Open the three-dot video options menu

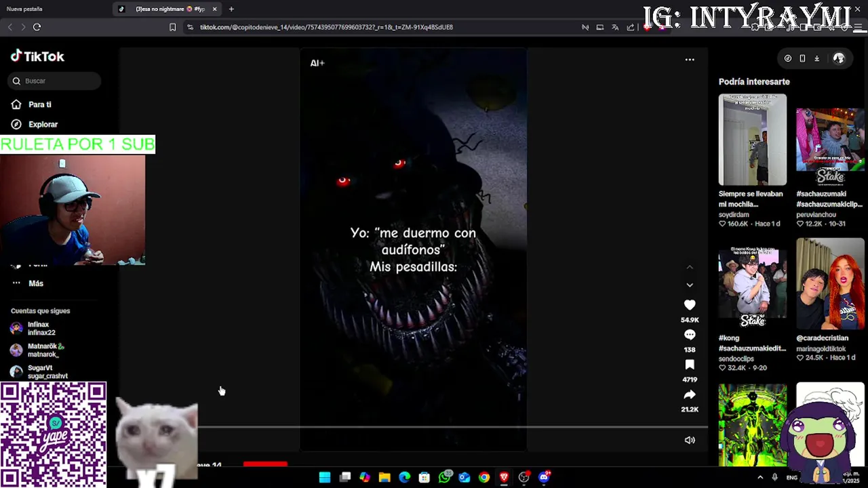tap(690, 60)
